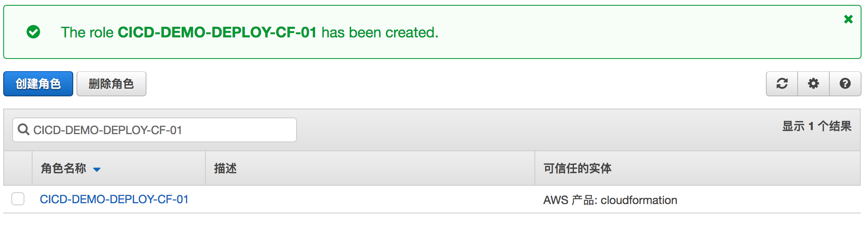Click the refresh roles list icon

pos(782,84)
